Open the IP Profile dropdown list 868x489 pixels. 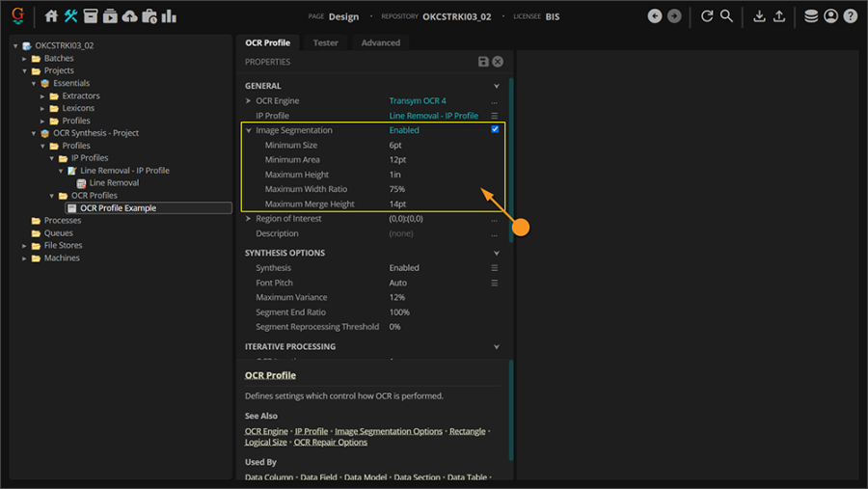coord(495,116)
